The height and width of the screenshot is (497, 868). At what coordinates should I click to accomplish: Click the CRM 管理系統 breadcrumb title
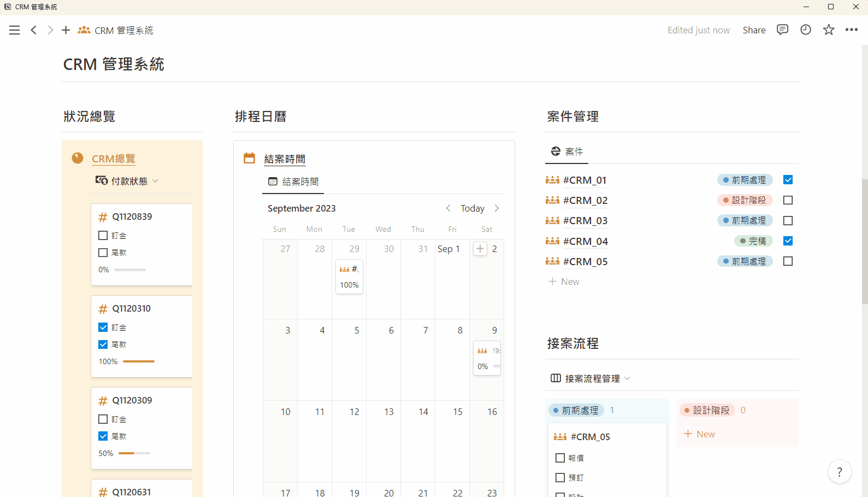click(124, 31)
